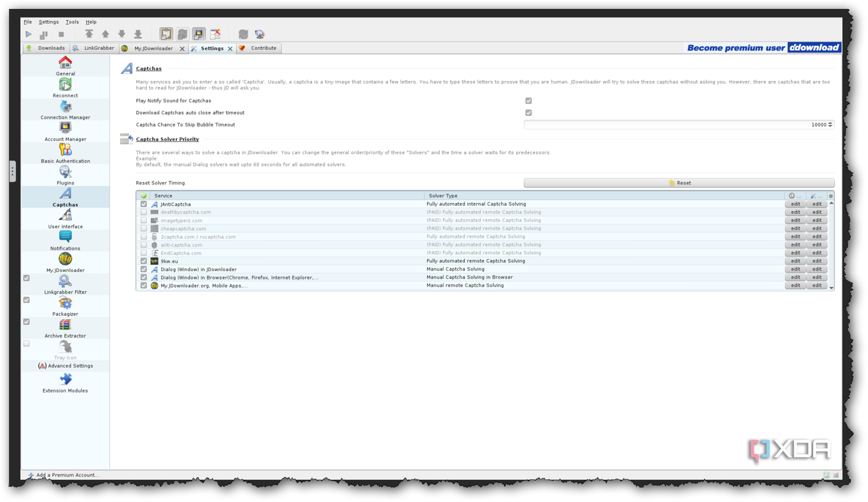Enable the deathbycaptcha.com solver checkbox

pos(144,212)
